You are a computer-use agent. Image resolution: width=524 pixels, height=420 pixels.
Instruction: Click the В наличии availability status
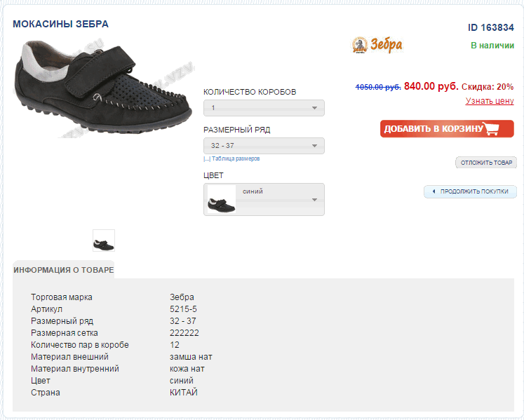pyautogui.click(x=492, y=46)
